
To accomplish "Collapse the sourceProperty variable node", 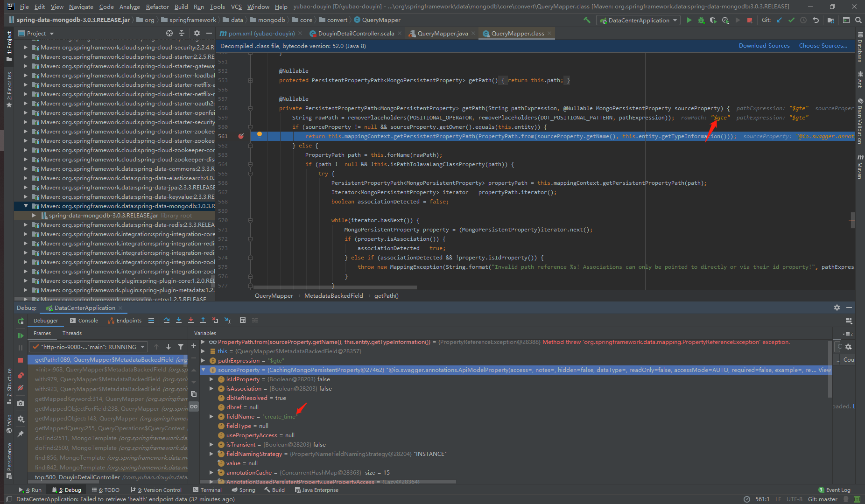I will pos(203,370).
